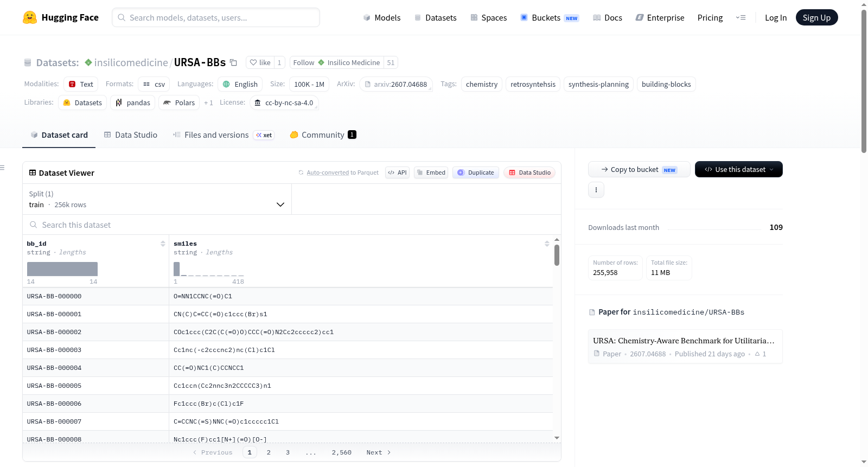Sort the smiles column
868x467 pixels.
(547, 244)
